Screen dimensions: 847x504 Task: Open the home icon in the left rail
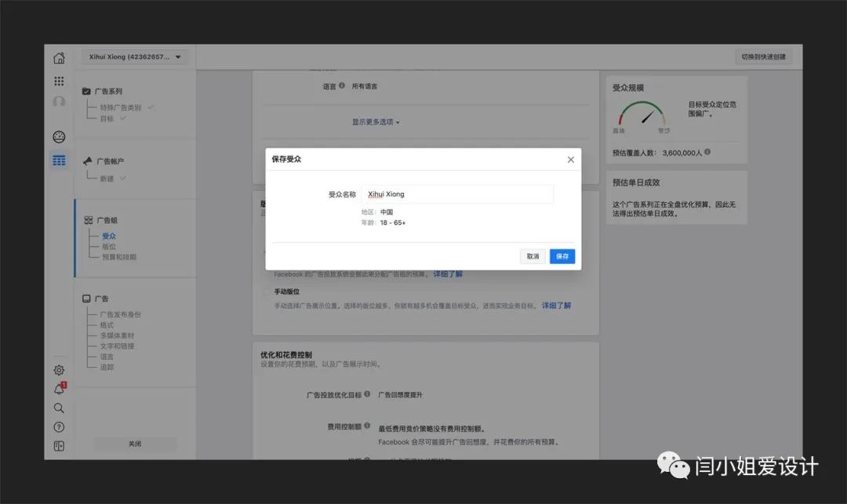[x=59, y=58]
